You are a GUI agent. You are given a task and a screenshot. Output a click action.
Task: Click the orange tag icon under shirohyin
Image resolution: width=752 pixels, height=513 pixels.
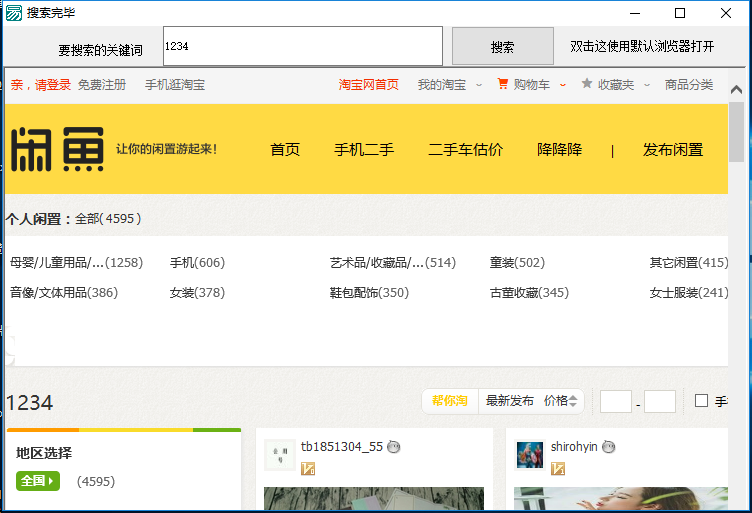click(x=558, y=468)
